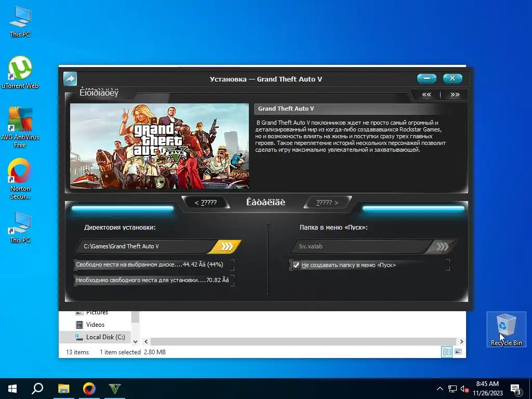Click the horizontal scrollbar left arrow in File Explorer

tap(146, 342)
